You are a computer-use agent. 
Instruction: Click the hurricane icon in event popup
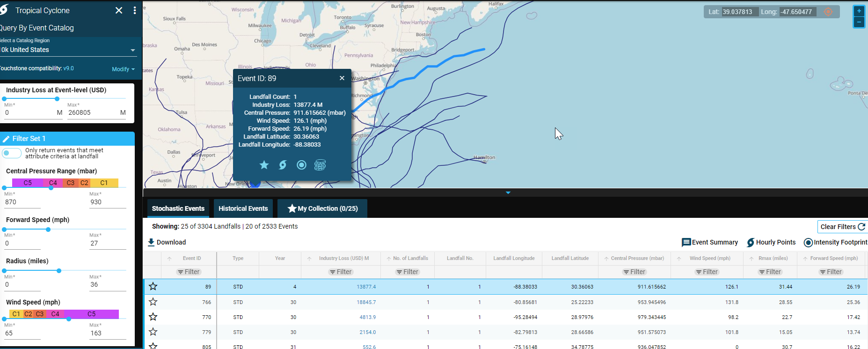coord(283,165)
